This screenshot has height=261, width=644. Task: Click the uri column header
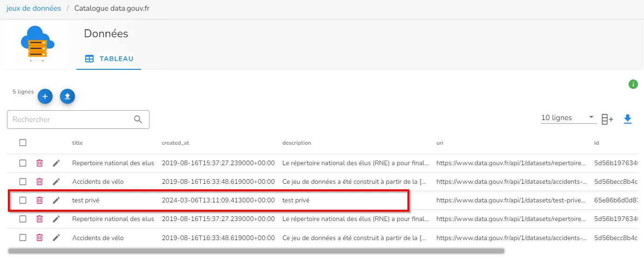440,143
